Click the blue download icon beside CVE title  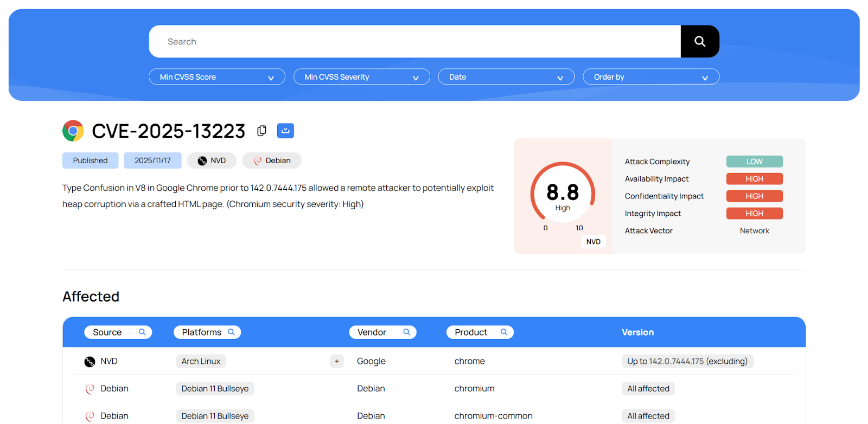pos(285,131)
